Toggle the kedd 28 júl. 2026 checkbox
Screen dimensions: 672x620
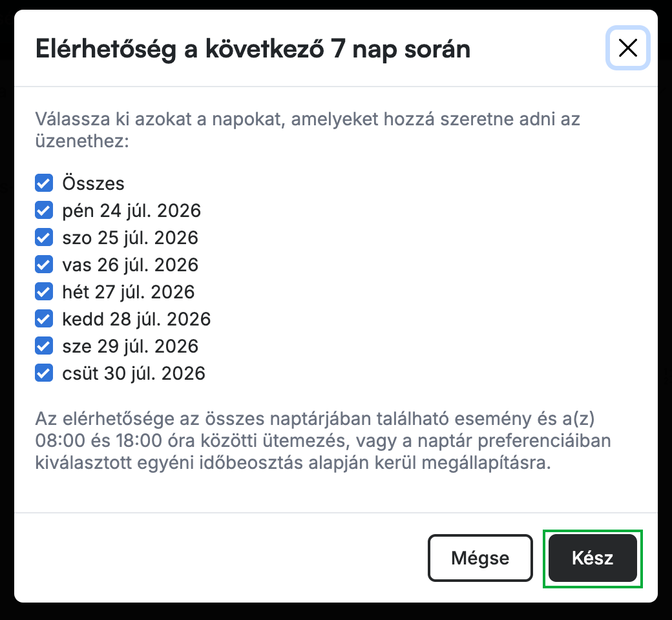pyautogui.click(x=44, y=319)
